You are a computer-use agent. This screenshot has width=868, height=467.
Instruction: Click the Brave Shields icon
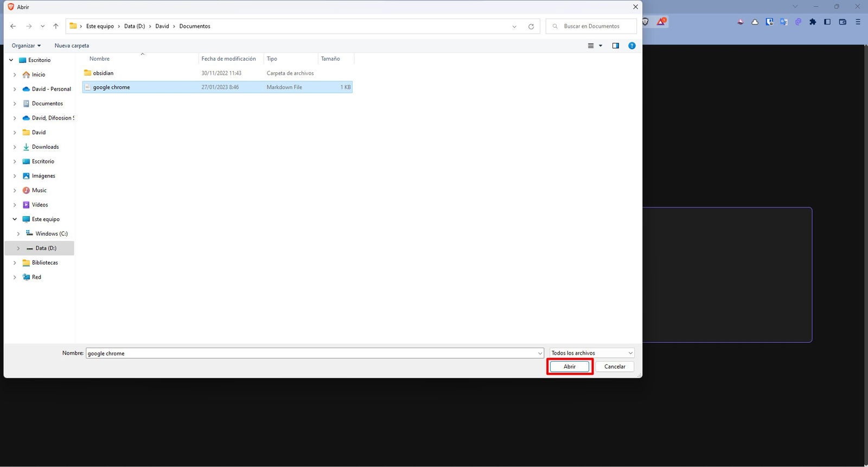(x=646, y=22)
